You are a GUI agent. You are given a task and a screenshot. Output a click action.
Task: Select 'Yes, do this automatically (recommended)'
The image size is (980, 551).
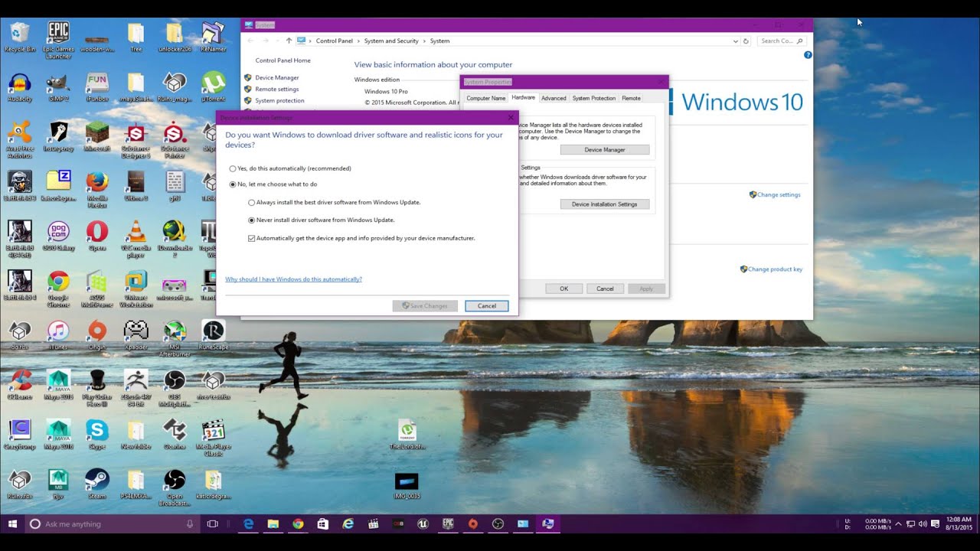[290, 168]
